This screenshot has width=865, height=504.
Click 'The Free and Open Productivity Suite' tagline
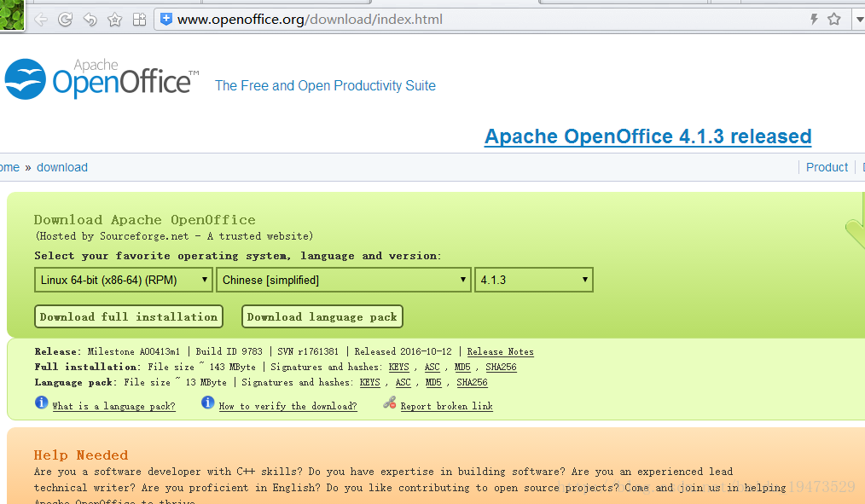tap(326, 85)
